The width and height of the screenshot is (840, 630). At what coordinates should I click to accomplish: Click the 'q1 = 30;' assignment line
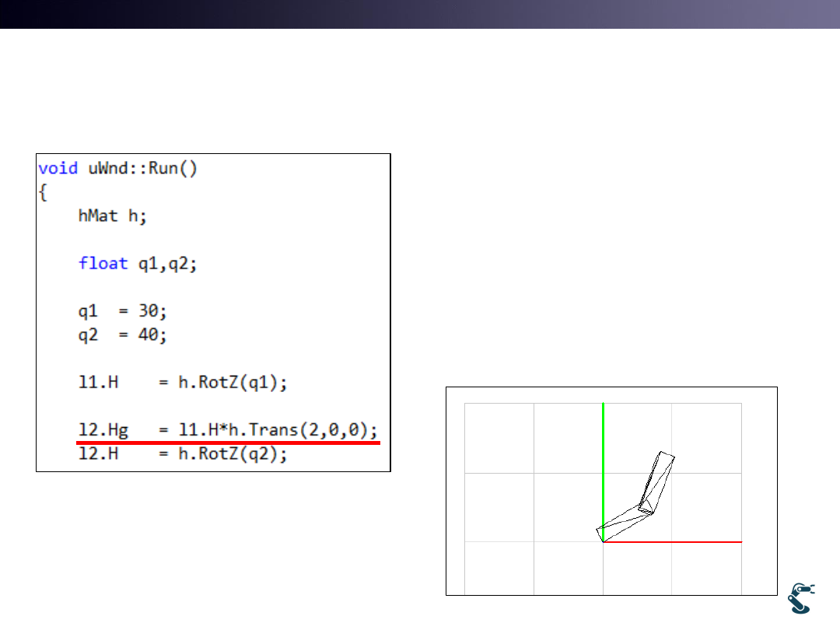[122, 310]
